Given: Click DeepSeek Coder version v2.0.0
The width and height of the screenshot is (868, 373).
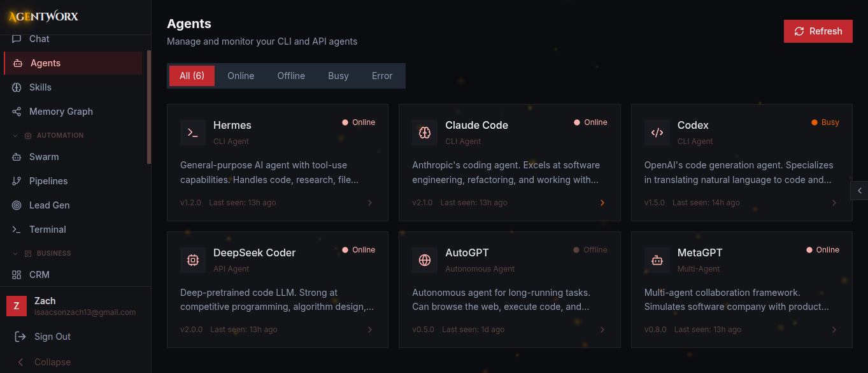Looking at the screenshot, I should 191,330.
